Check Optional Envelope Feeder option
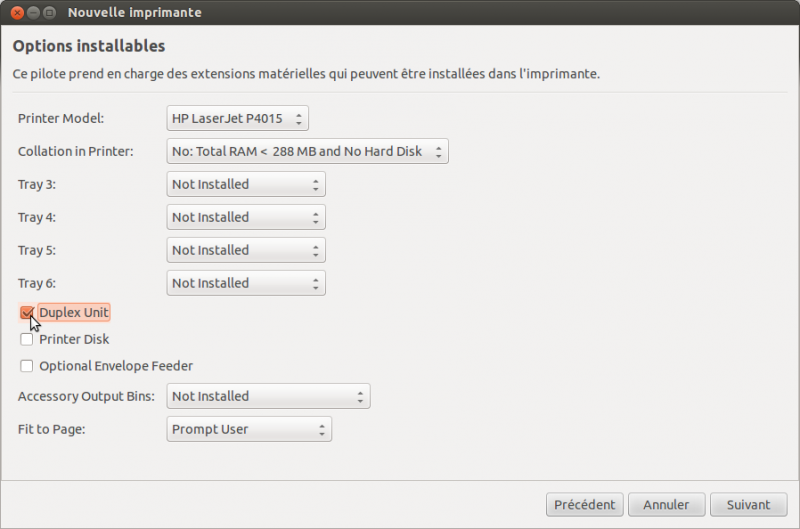 [x=27, y=366]
